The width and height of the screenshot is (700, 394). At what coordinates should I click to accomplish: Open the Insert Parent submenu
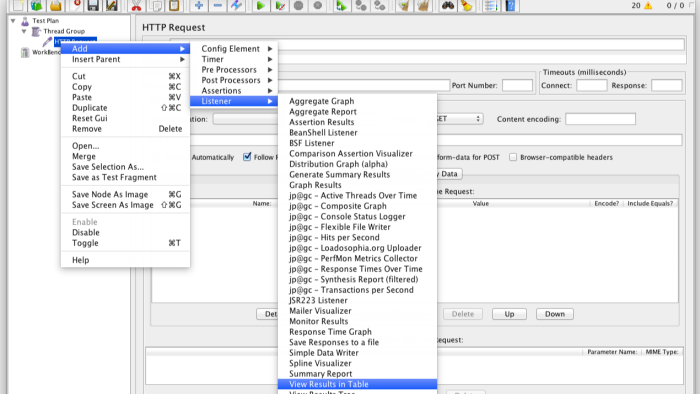(x=125, y=59)
